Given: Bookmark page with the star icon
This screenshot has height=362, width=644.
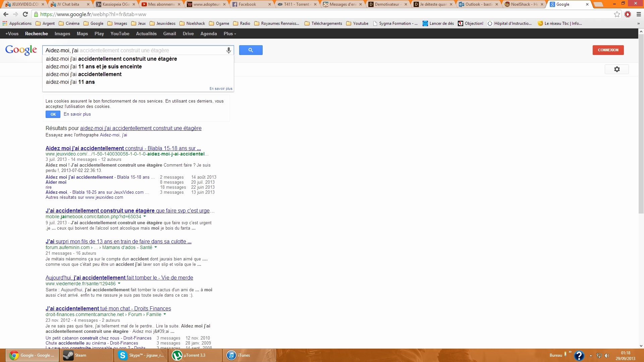Looking at the screenshot, I should point(617,14).
